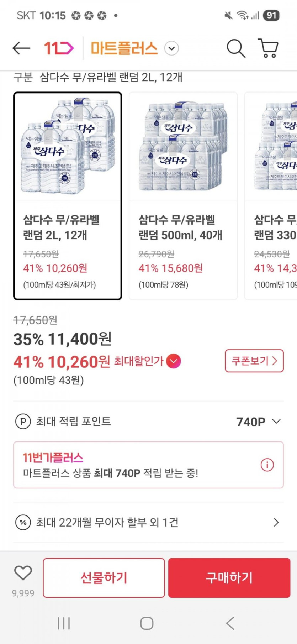This screenshot has height=644, width=297.
Task: Tap the back arrow in header
Action: pos(21,48)
